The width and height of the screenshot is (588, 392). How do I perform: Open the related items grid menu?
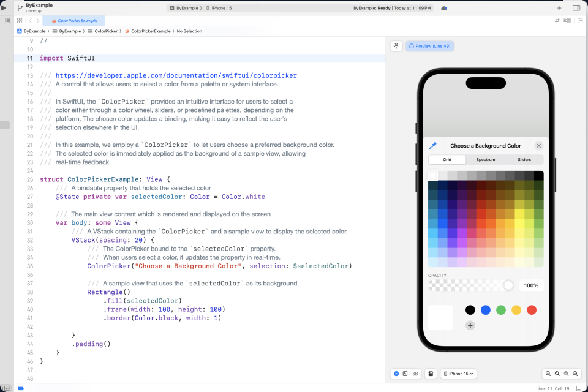pyautogui.click(x=20, y=21)
